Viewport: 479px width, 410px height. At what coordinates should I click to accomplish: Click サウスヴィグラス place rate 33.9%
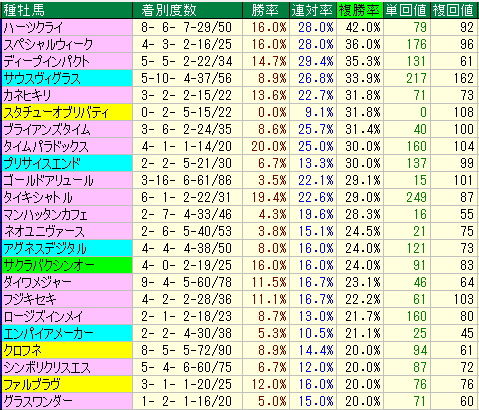tap(363, 78)
